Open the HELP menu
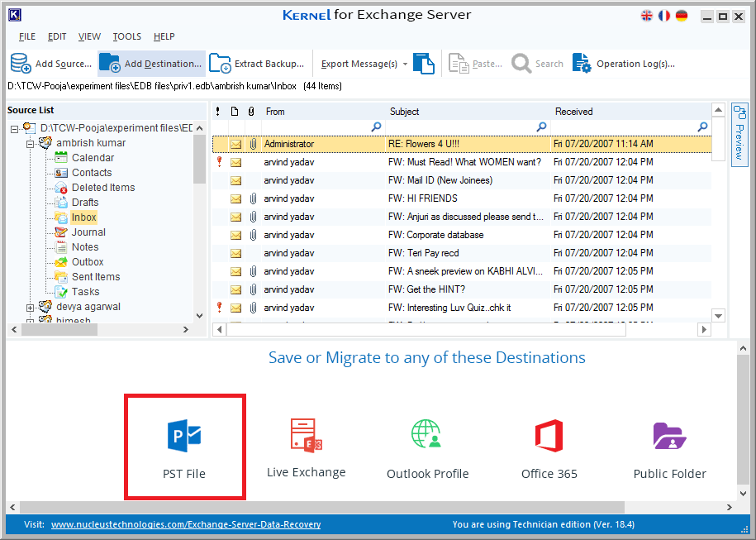The image size is (756, 540). click(x=164, y=36)
